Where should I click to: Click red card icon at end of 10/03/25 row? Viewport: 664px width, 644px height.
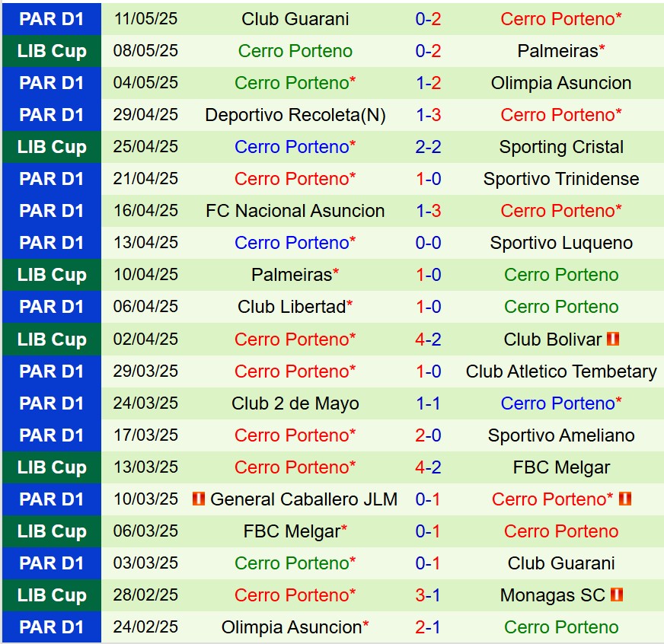[625, 499]
